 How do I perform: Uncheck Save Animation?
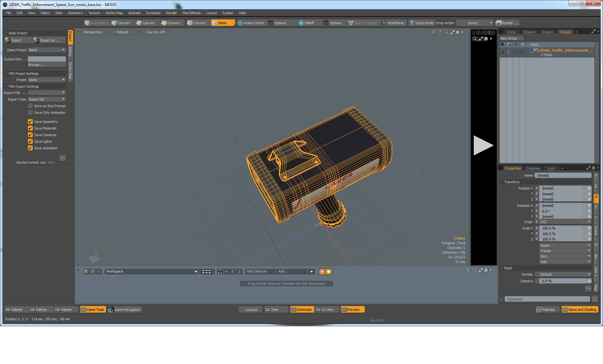coord(30,148)
